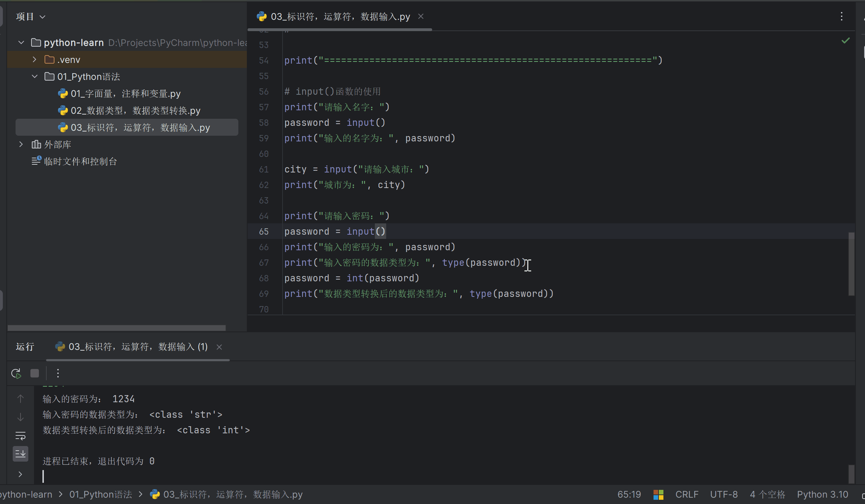Click the green inspection checkmark icon
The height and width of the screenshot is (504, 865).
[x=845, y=41]
